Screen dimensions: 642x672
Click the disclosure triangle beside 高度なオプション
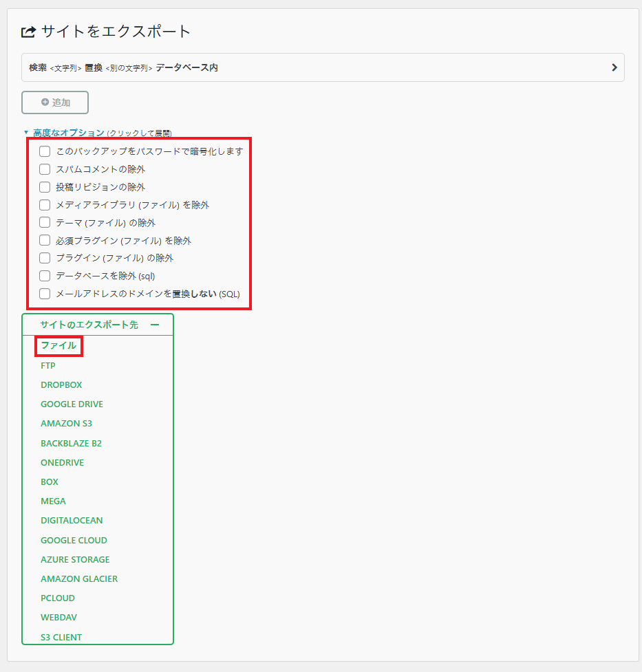(26, 133)
